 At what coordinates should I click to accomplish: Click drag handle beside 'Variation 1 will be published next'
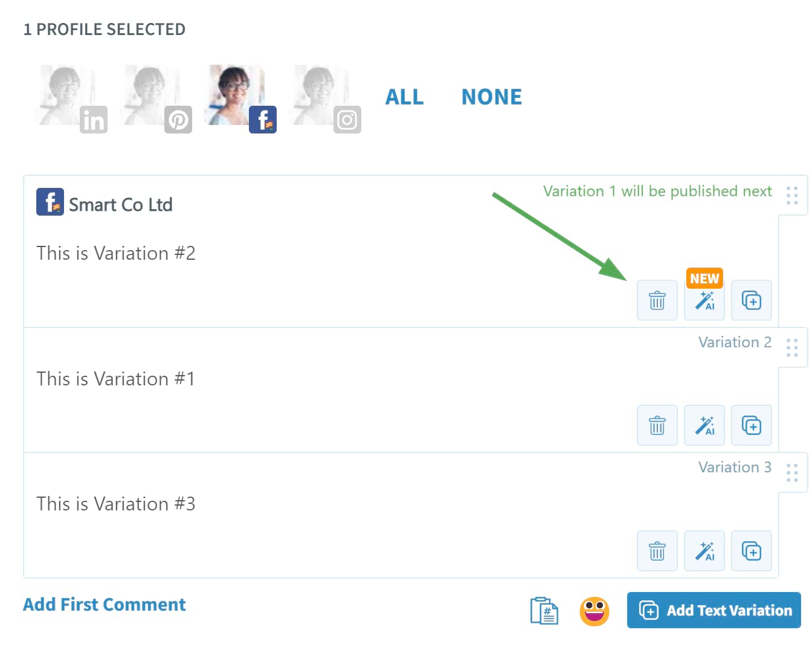pos(792,195)
